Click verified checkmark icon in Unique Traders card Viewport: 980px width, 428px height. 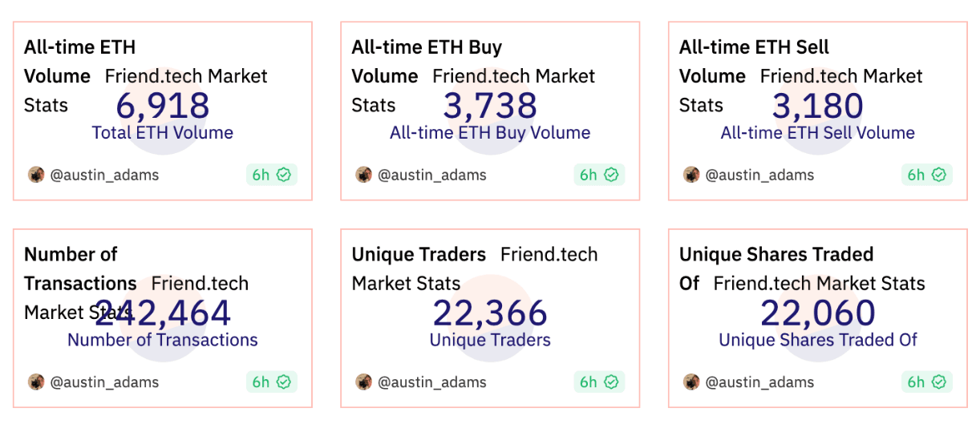click(611, 382)
